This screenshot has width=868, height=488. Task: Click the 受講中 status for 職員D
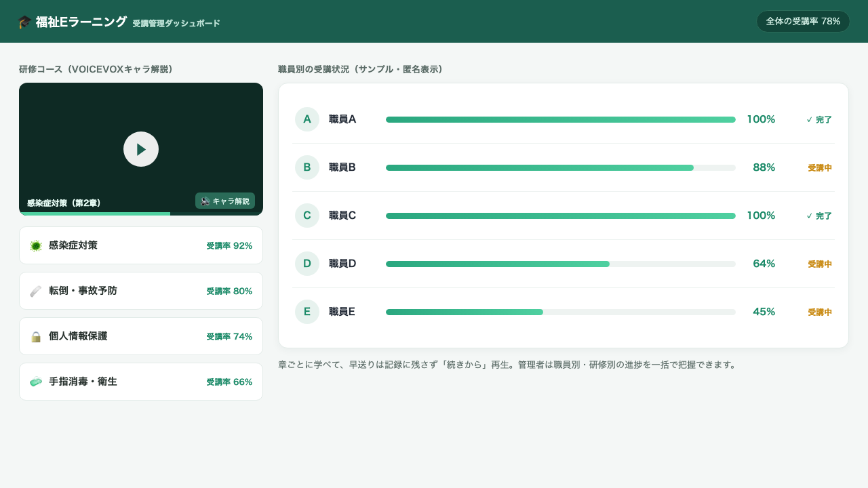(x=820, y=264)
